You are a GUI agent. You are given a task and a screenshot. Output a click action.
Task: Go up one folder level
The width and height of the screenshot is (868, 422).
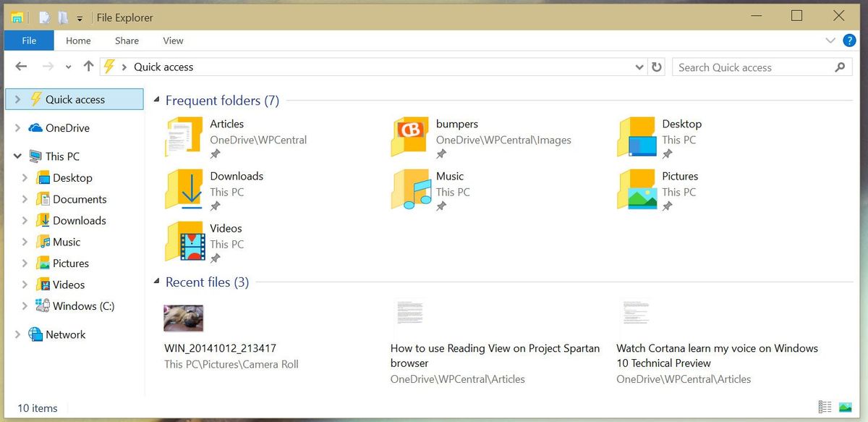88,67
